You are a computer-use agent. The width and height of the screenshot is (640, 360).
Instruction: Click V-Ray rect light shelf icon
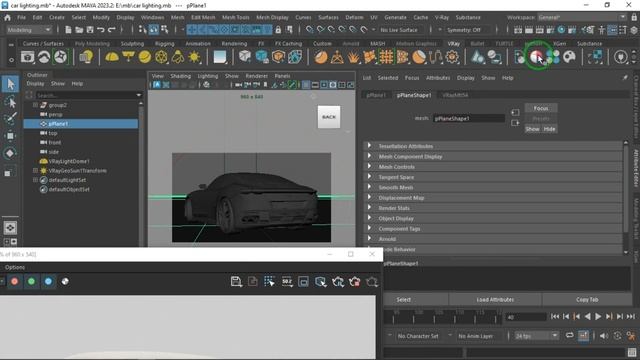(128, 57)
